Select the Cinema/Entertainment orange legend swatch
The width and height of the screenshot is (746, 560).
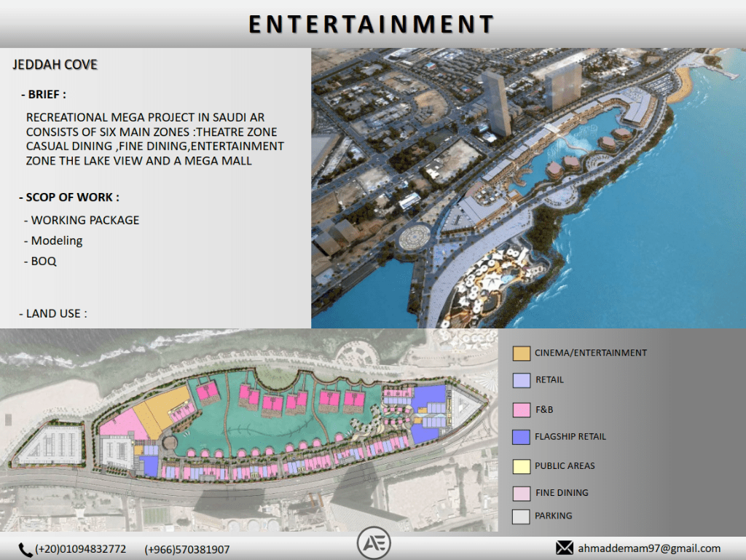coord(521,353)
